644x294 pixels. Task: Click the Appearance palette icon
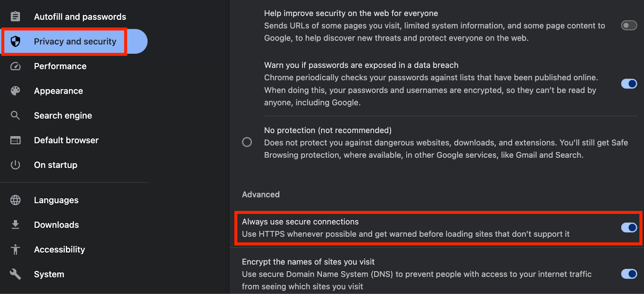tap(15, 91)
